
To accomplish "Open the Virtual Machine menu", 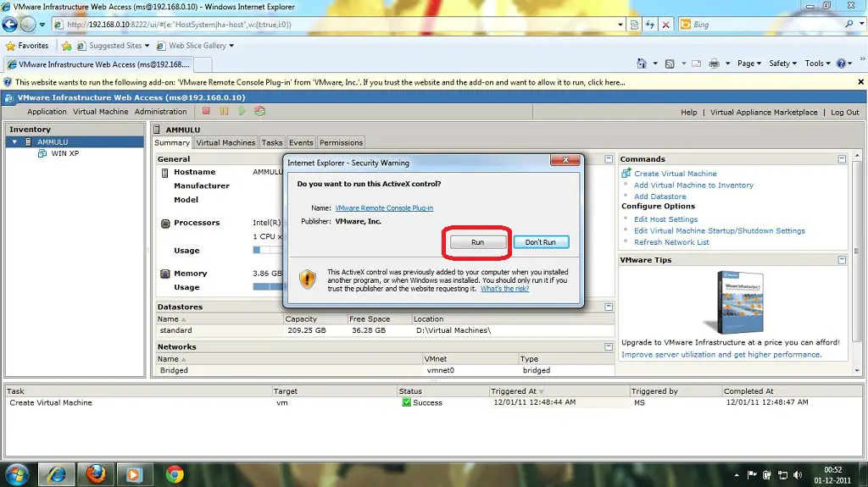I will coord(101,111).
